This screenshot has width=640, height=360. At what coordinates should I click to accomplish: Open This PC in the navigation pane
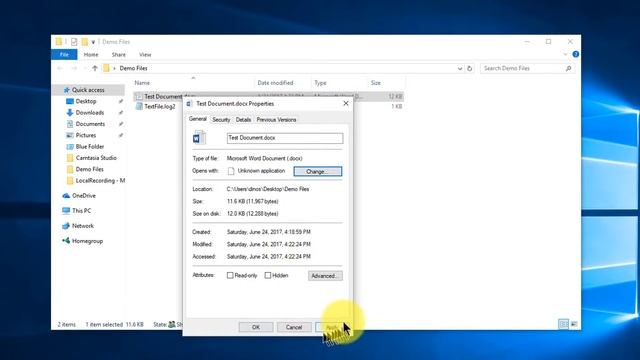(x=81, y=211)
